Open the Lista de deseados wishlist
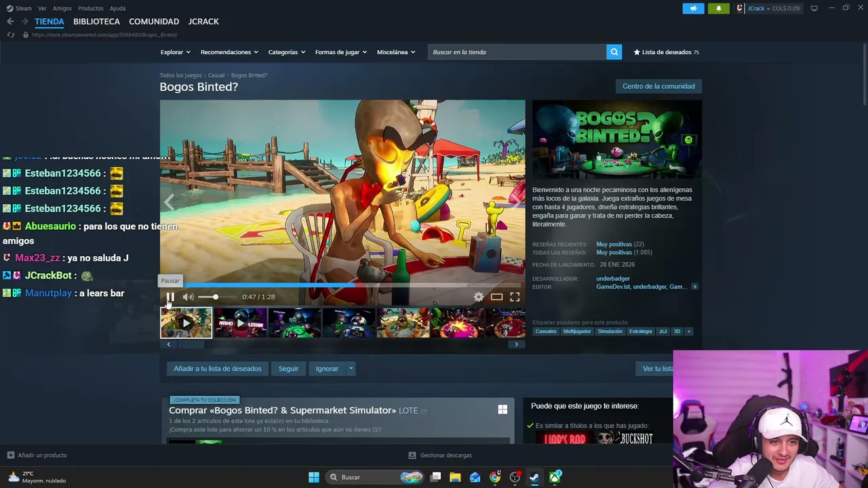Viewport: 868px width, 488px height. (x=666, y=52)
